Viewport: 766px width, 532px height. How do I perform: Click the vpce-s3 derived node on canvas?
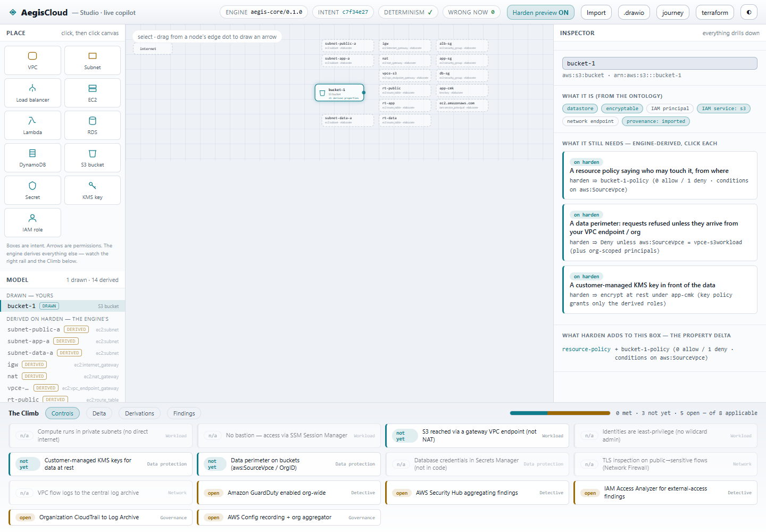click(405, 76)
